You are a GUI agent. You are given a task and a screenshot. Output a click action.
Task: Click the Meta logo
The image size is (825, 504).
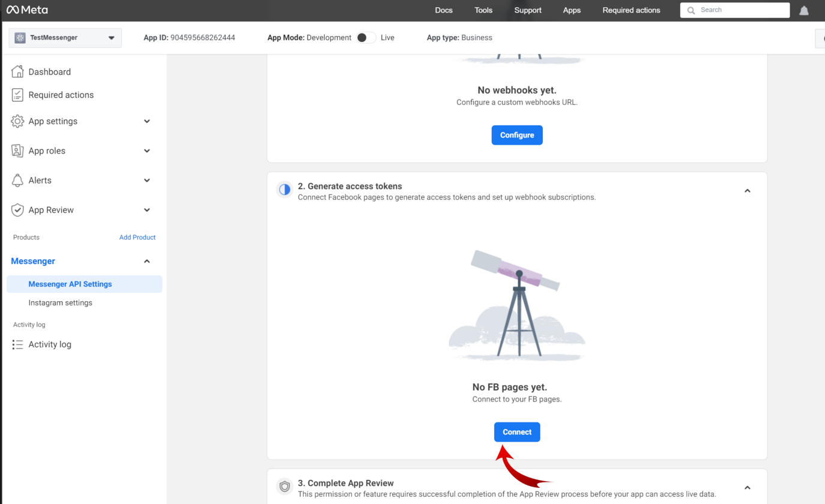point(27,10)
